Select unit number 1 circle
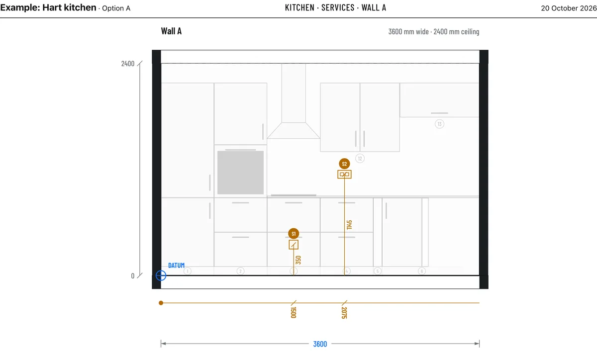 click(x=187, y=271)
